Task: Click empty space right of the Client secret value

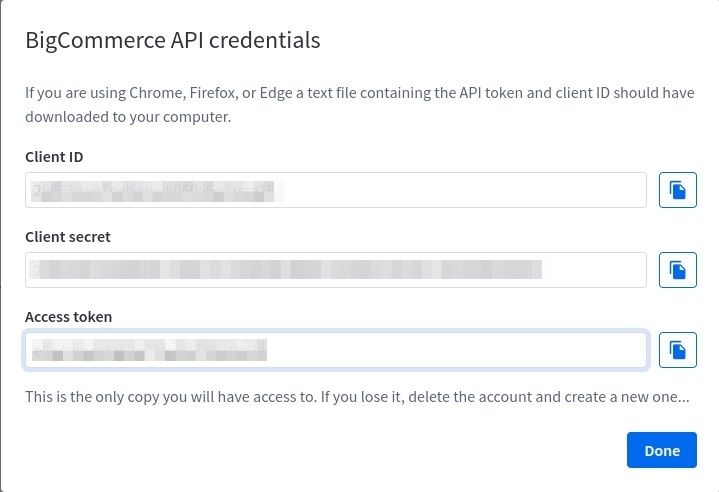Action: [x=595, y=270]
